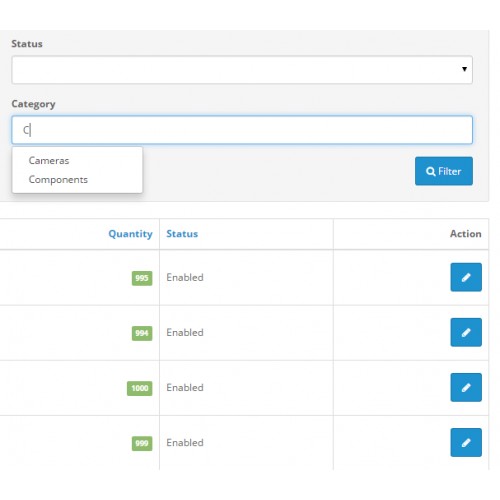Sort by the Status column header
The height and width of the screenshot is (500, 500).
pyautogui.click(x=182, y=234)
